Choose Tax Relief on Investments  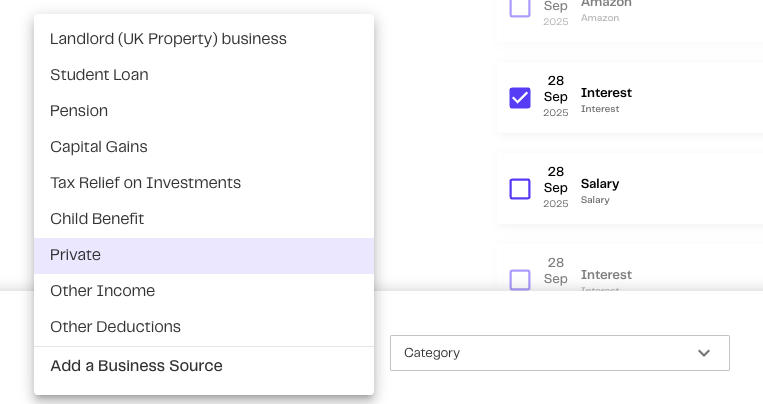point(145,183)
